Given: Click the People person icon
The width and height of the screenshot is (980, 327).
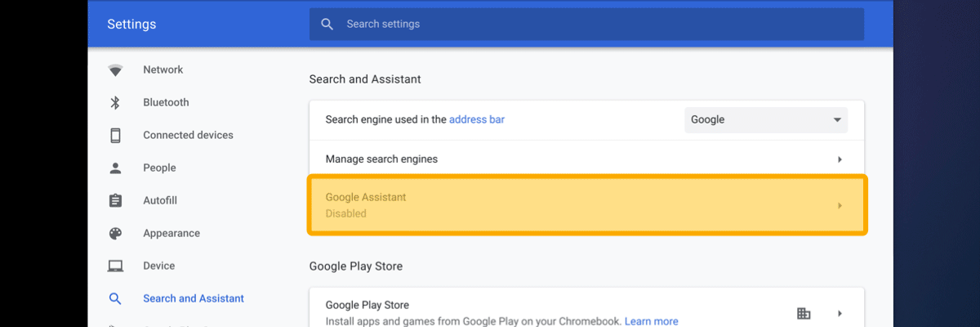Looking at the screenshot, I should point(115,168).
